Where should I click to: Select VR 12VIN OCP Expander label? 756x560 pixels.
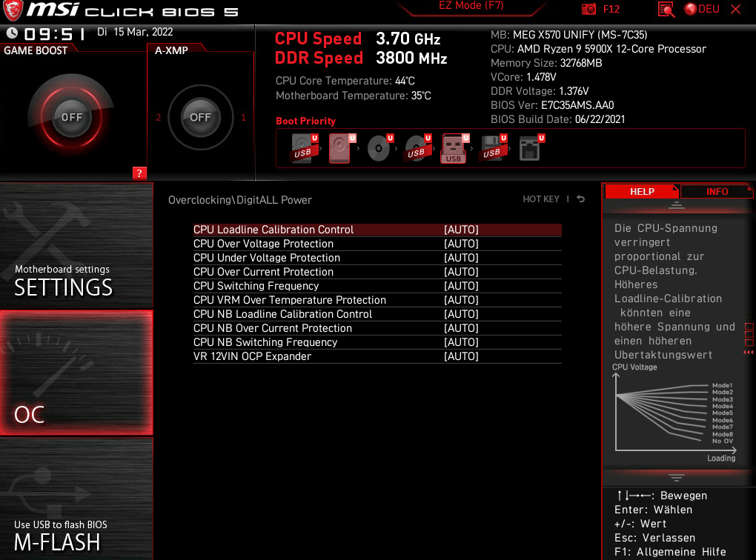click(x=252, y=356)
